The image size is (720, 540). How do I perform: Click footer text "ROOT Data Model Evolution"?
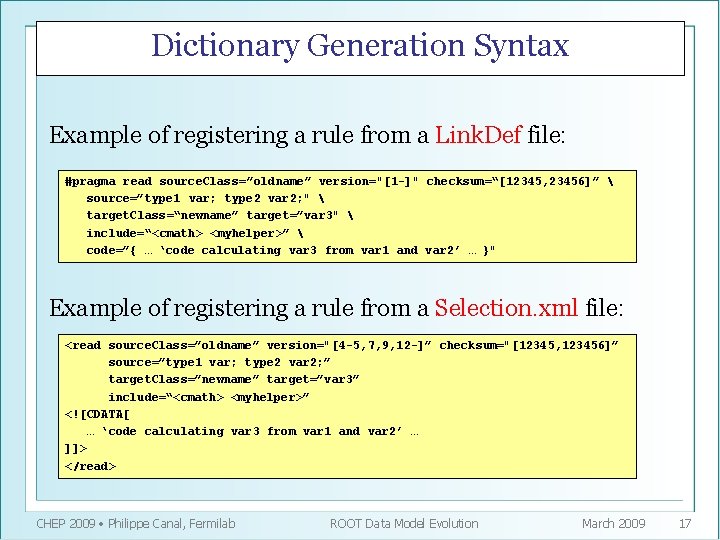404,523
